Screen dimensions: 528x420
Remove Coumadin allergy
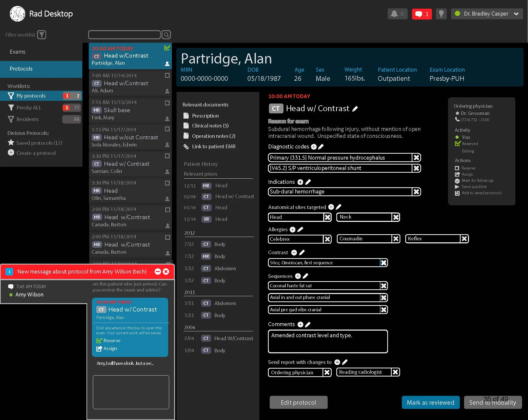[396, 239]
